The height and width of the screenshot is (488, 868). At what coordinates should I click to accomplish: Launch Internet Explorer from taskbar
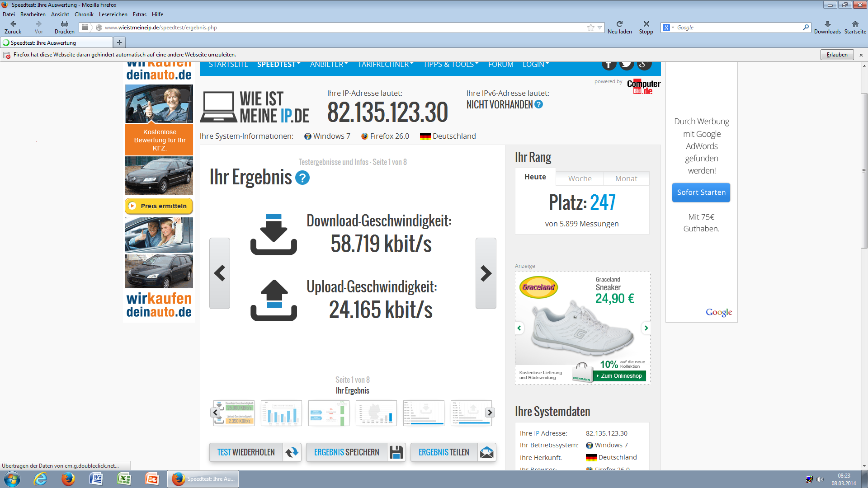[x=40, y=479]
